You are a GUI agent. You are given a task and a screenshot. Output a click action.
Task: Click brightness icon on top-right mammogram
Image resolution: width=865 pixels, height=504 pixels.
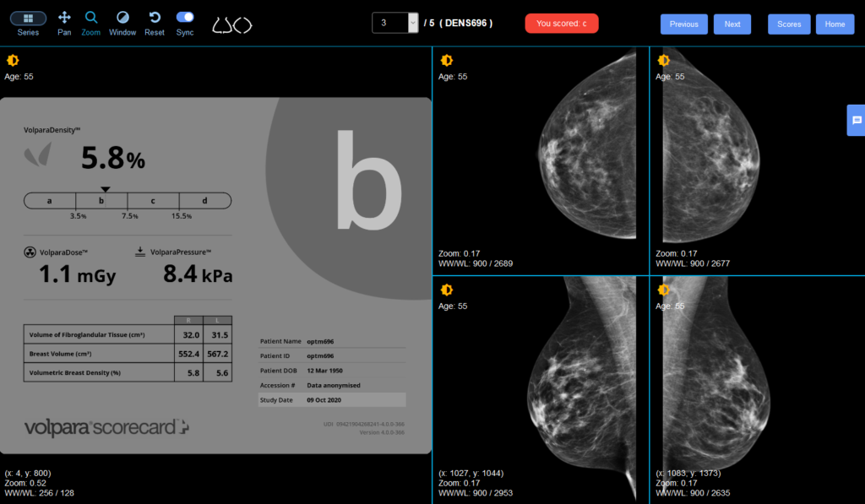click(x=664, y=61)
